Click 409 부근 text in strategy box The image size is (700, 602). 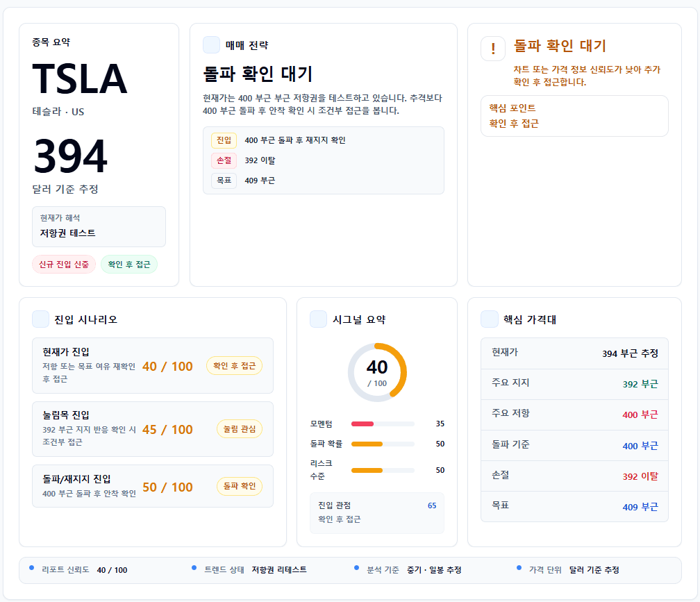260,181
